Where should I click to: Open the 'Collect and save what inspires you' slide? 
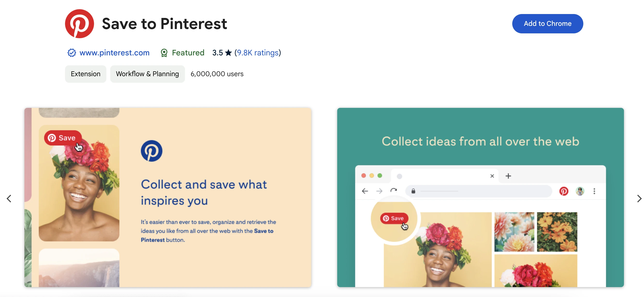[204, 193]
